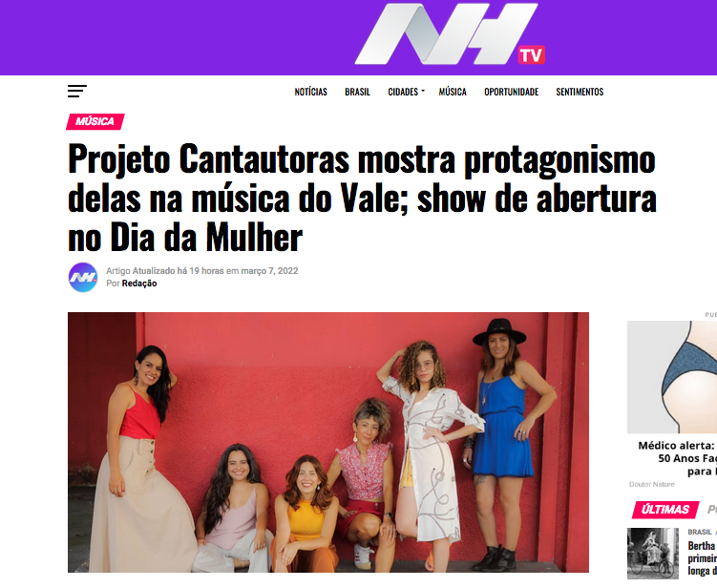Open the Bertha headline link in sidebar
717x588 pixels.
pos(702,557)
